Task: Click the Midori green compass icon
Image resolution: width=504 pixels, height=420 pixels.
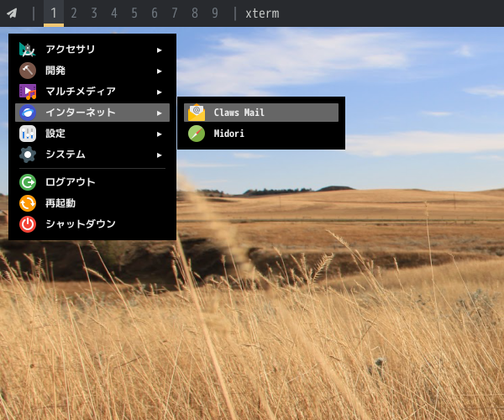Action: (x=197, y=134)
